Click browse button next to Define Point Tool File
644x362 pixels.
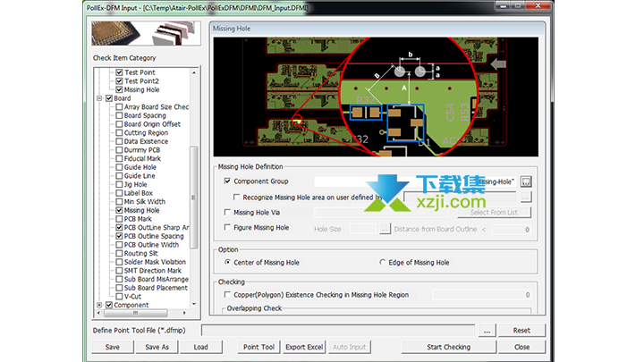point(487,331)
